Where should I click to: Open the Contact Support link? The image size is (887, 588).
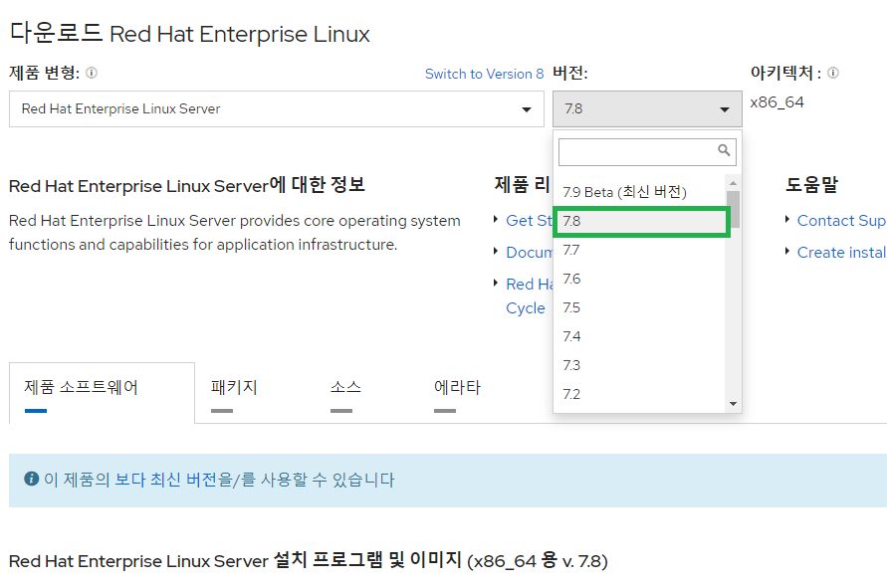point(841,221)
